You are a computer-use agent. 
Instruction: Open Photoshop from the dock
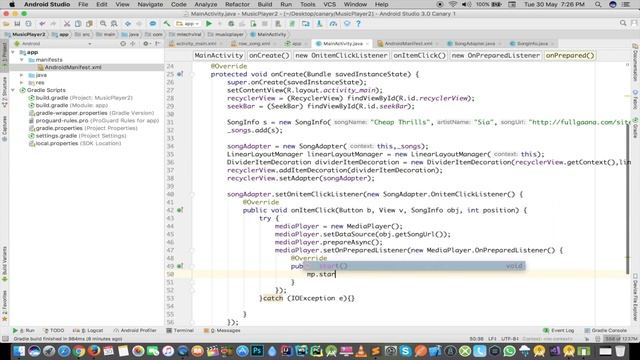pos(257,351)
